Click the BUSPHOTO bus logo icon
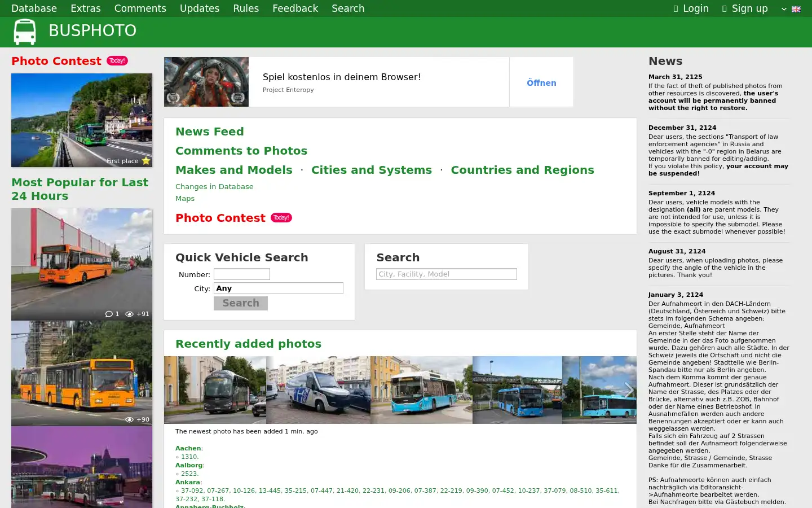 click(25, 32)
